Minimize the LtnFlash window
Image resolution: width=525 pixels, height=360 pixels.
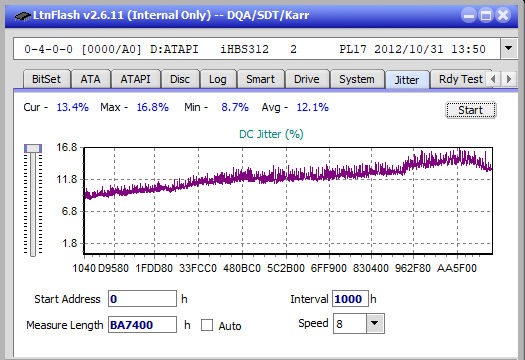tap(469, 15)
